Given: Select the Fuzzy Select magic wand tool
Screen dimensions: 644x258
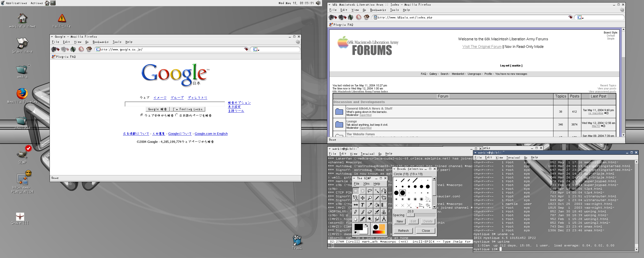Looking at the screenshot, I should point(377,191).
